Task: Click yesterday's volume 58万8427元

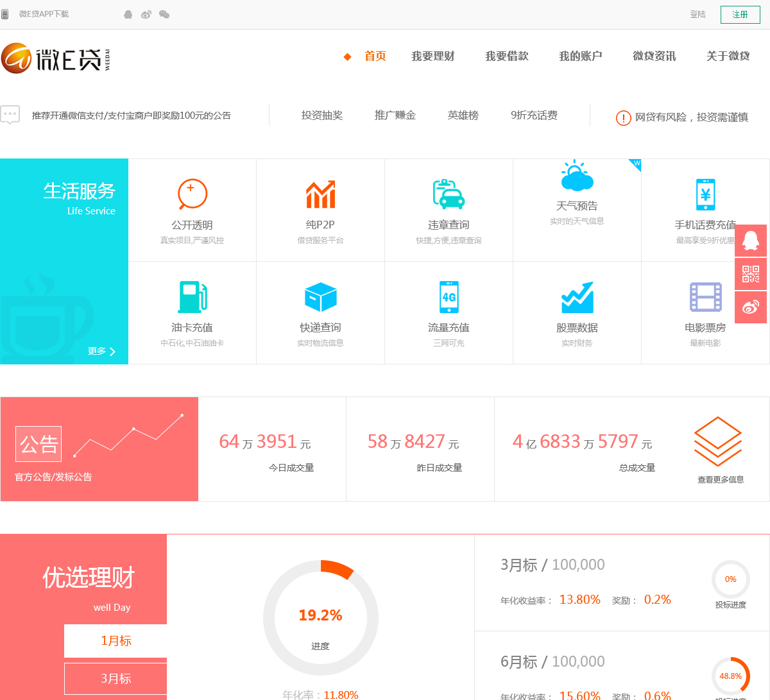Action: tap(413, 441)
